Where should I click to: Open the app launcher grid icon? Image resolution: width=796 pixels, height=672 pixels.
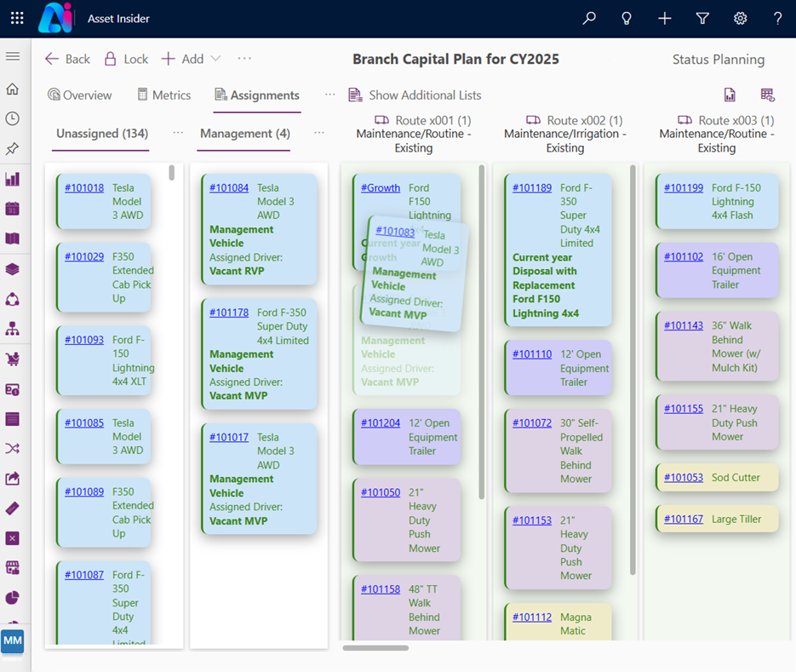tap(17, 19)
